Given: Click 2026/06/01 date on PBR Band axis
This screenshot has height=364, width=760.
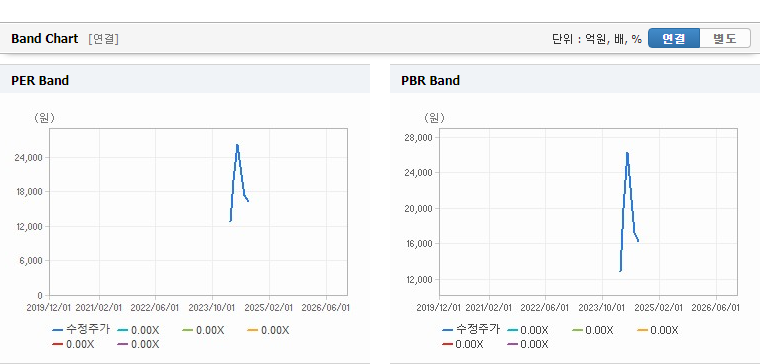Looking at the screenshot, I should (x=716, y=308).
